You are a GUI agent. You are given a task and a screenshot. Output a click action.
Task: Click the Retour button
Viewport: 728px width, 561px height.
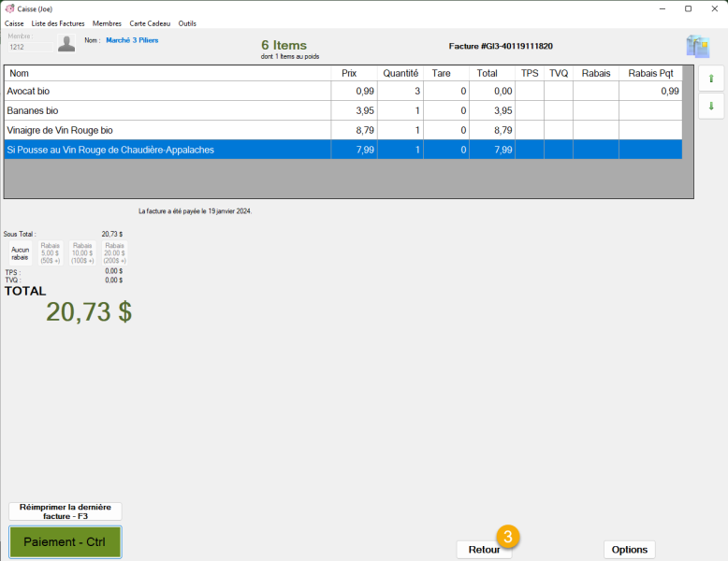point(484,550)
